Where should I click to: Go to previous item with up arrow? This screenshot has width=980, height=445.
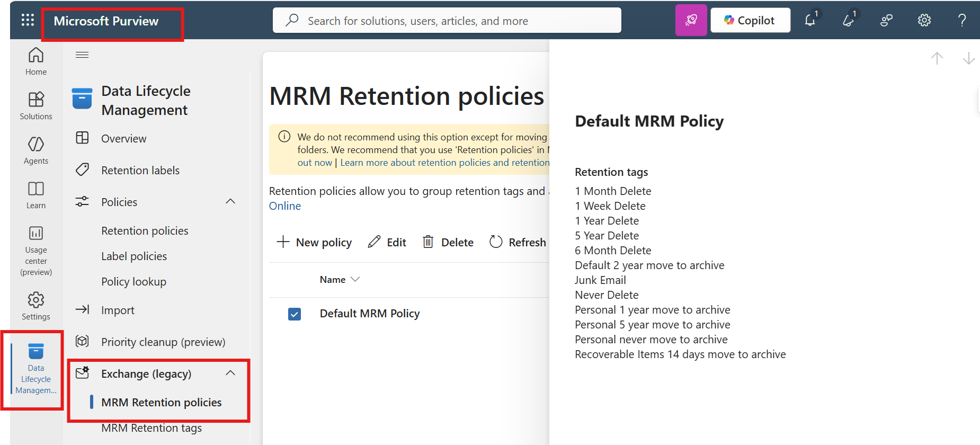[x=937, y=58]
